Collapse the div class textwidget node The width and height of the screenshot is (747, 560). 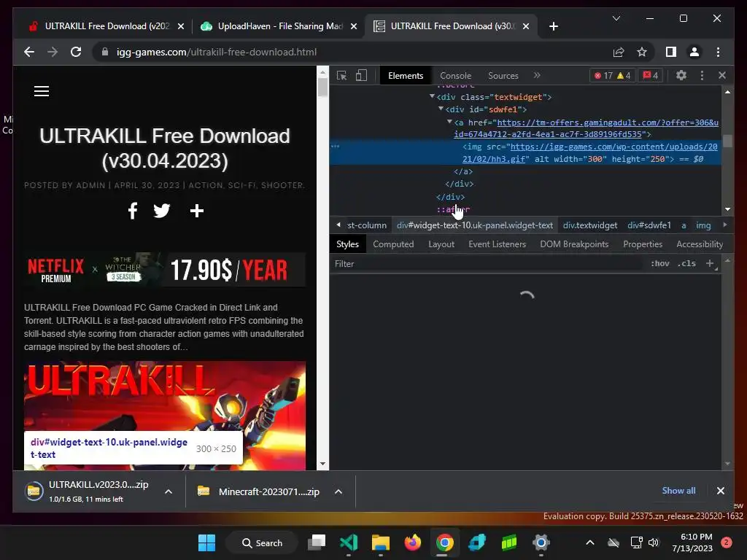[x=432, y=97]
